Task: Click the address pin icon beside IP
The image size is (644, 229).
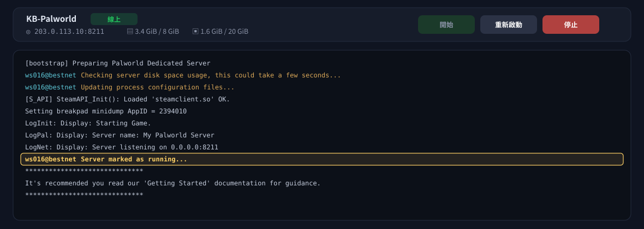Action: tap(28, 32)
